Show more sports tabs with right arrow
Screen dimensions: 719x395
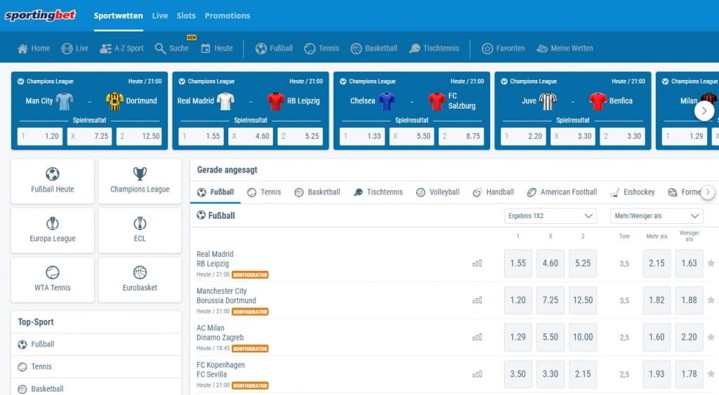click(x=708, y=192)
